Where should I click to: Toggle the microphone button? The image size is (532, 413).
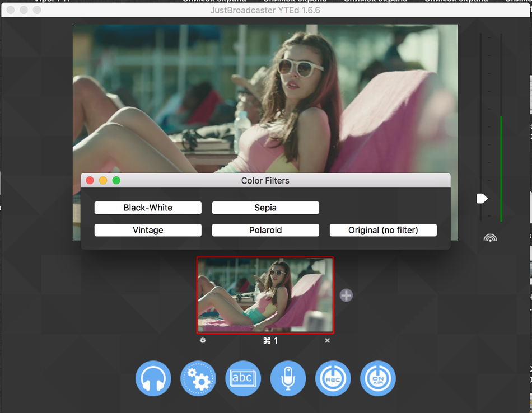[x=288, y=378]
